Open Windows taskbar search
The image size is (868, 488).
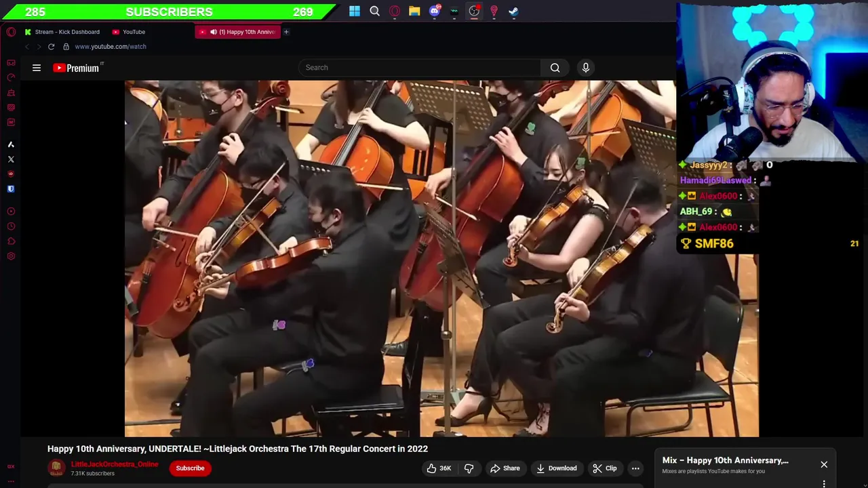tap(374, 11)
